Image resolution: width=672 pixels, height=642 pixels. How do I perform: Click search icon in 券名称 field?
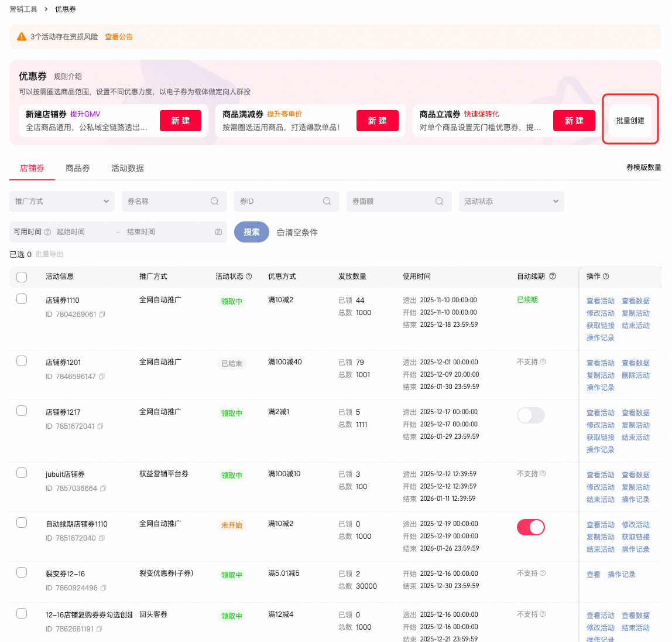tap(215, 202)
